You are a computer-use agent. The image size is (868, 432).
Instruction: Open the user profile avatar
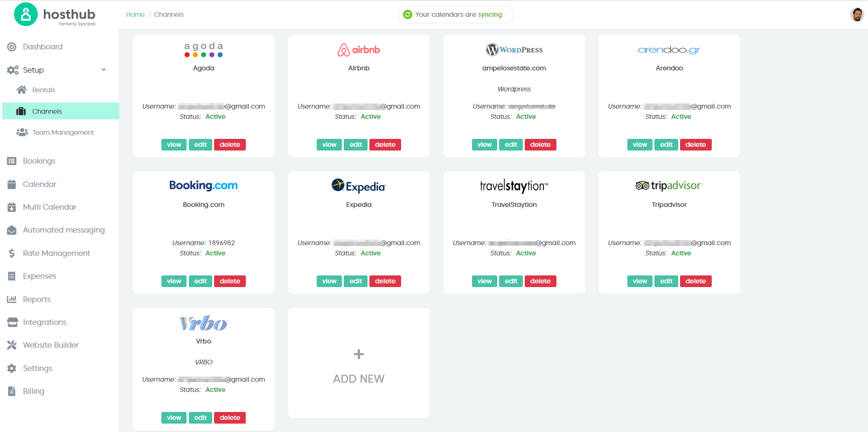tap(857, 14)
